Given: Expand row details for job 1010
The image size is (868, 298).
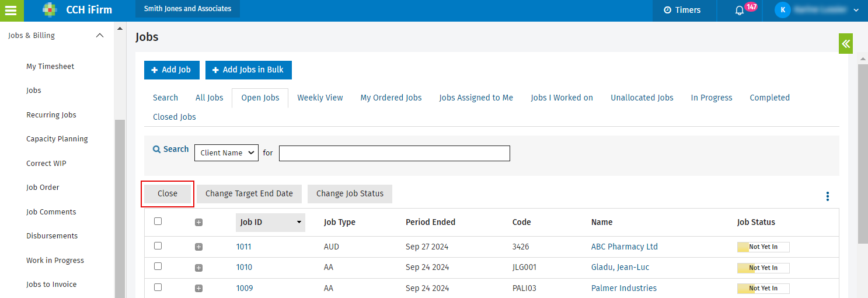Looking at the screenshot, I should coord(198,268).
